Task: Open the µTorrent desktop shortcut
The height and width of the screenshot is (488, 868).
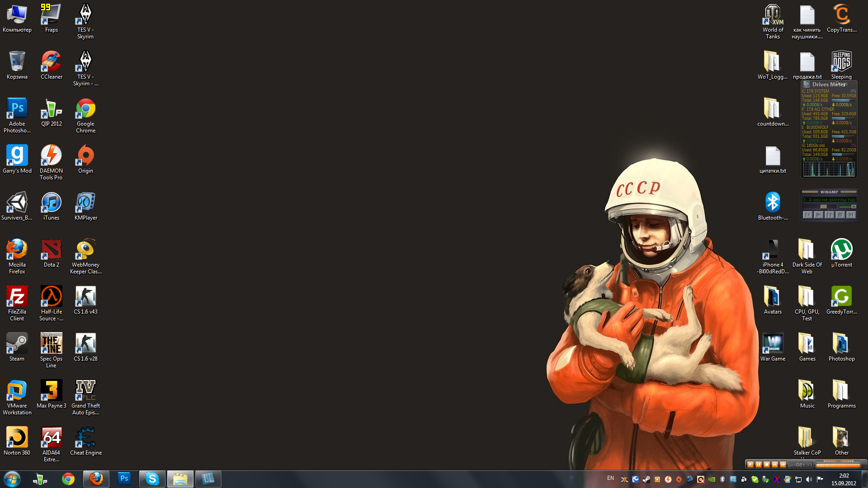Action: (841, 253)
